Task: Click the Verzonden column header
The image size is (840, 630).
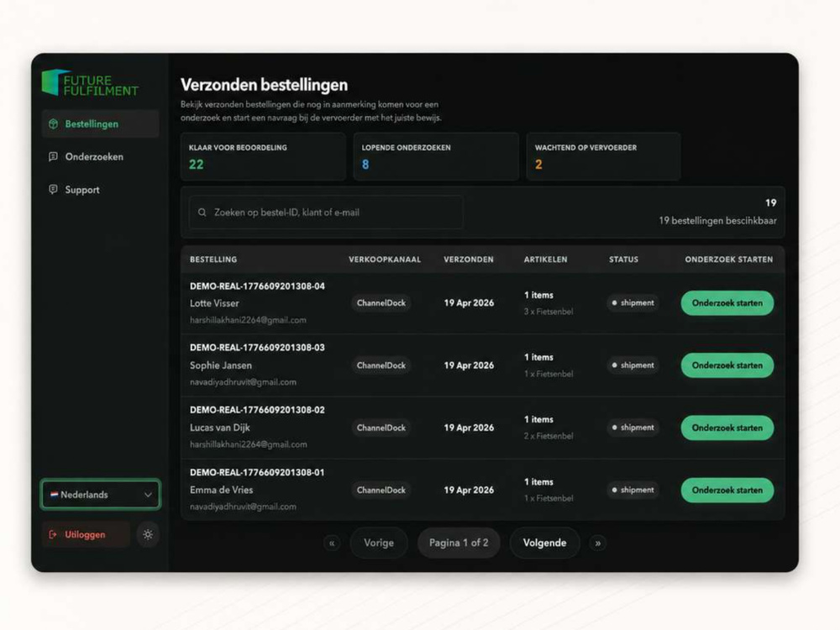Action: tap(469, 260)
